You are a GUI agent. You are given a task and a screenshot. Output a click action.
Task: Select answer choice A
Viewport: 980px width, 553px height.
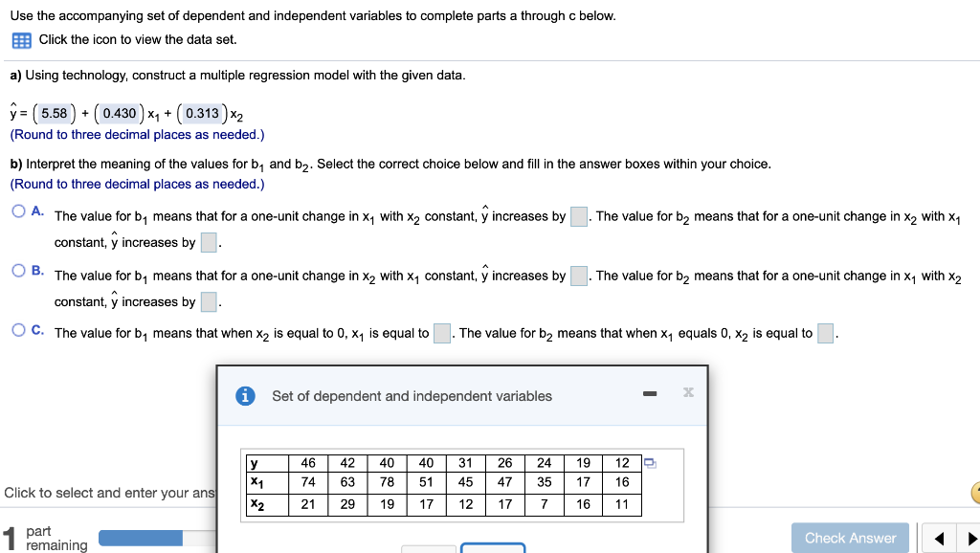pos(19,211)
